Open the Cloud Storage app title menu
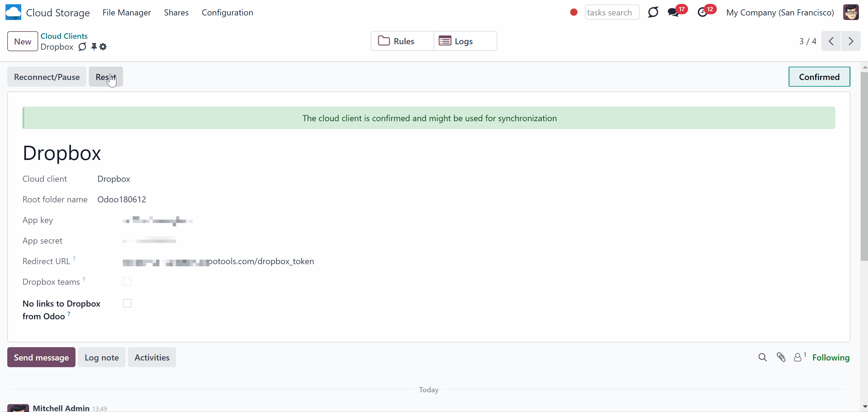The width and height of the screenshot is (868, 412). pos(58,13)
